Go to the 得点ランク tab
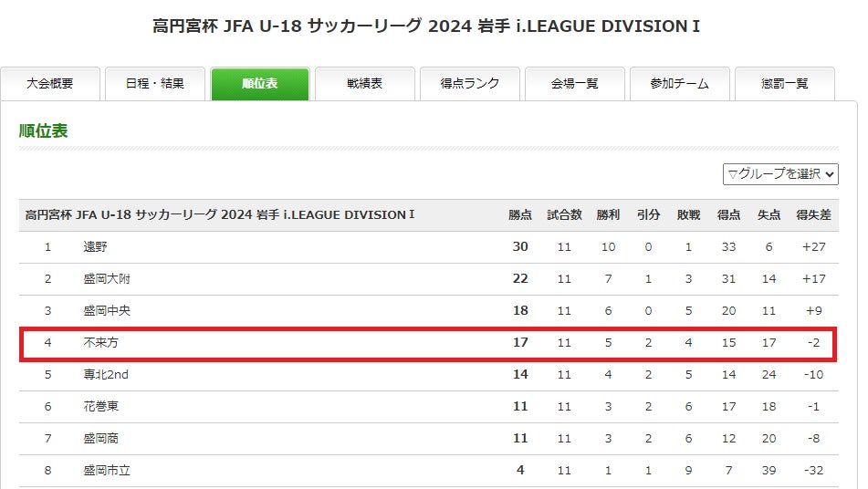Image resolution: width=868 pixels, height=489 pixels. tap(470, 84)
